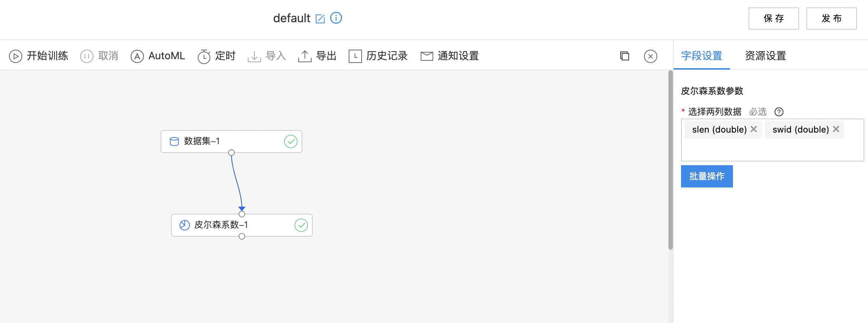868x323 pixels.
Task: Open notification settings envelope icon
Action: [427, 56]
